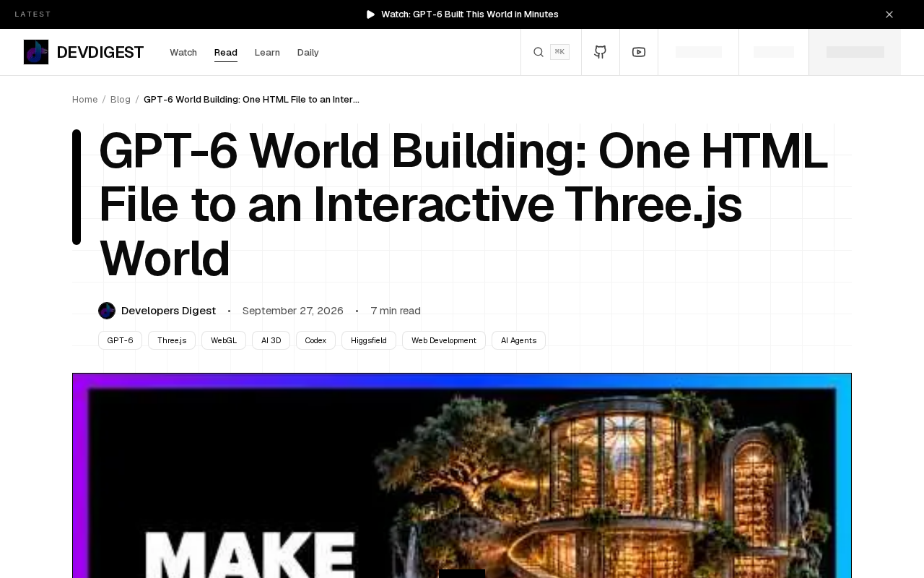Click the LATEST label in banner

coord(33,14)
